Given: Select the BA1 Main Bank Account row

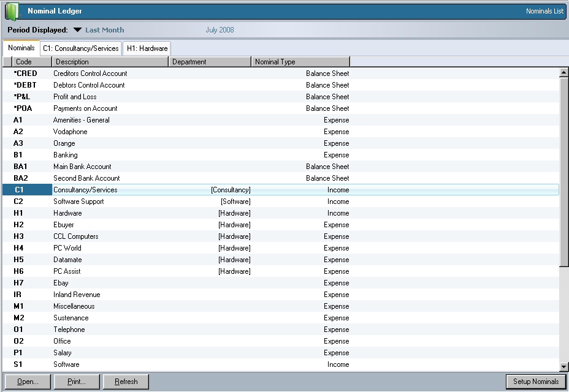Looking at the screenshot, I should [82, 167].
